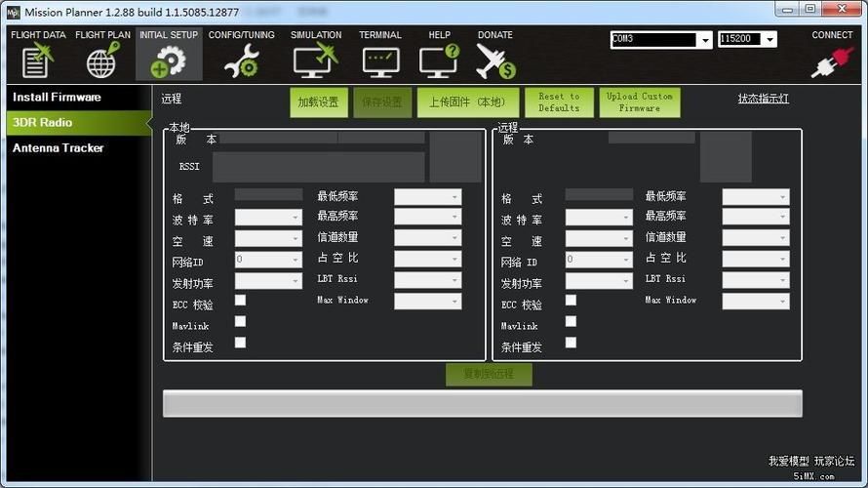Click Reset to Defaults button
The width and height of the screenshot is (868, 488).
coord(559,102)
